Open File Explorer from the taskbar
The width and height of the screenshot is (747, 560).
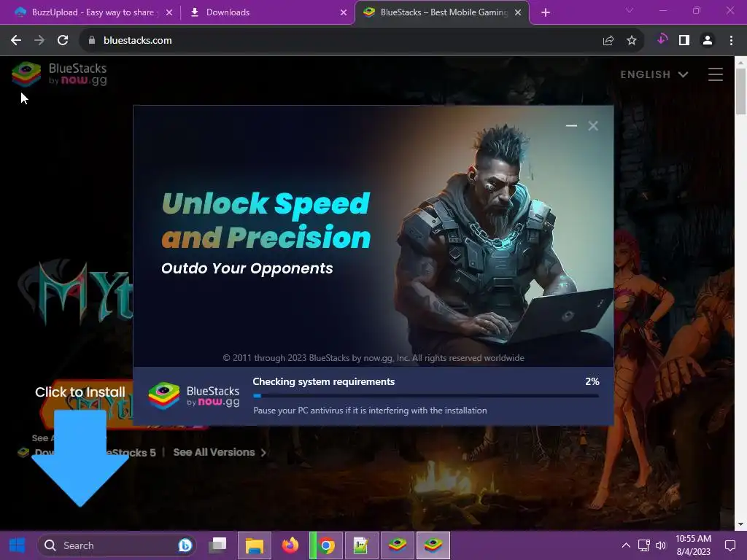tap(255, 545)
